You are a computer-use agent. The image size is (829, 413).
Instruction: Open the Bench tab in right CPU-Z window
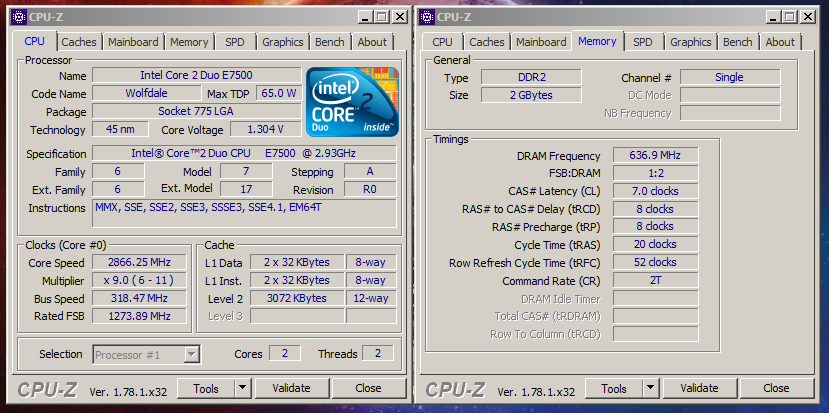coord(738,42)
